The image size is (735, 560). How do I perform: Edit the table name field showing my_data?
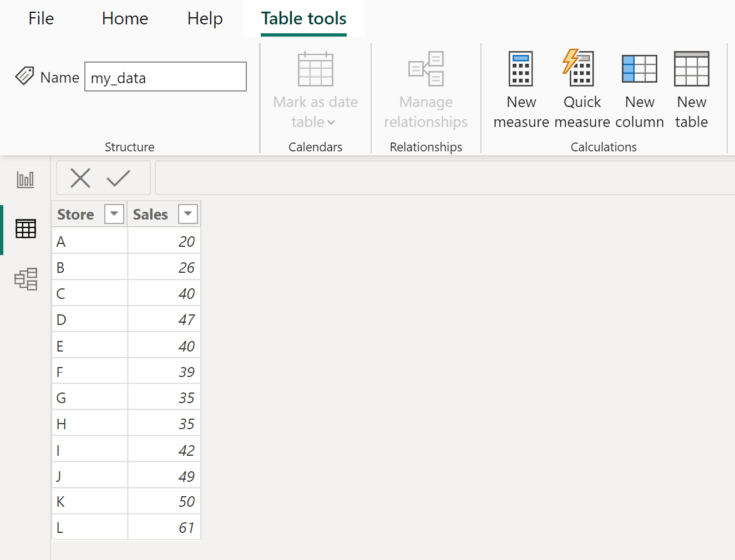(x=165, y=77)
